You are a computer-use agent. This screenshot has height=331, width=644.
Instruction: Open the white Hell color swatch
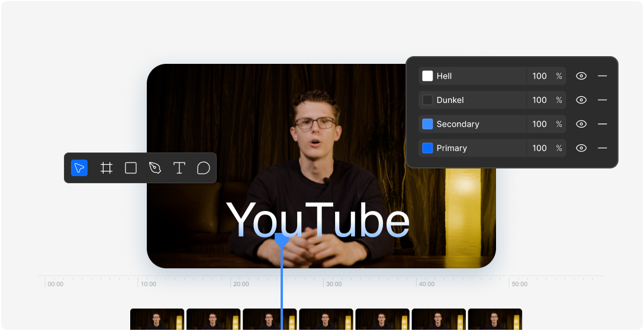[x=427, y=76]
